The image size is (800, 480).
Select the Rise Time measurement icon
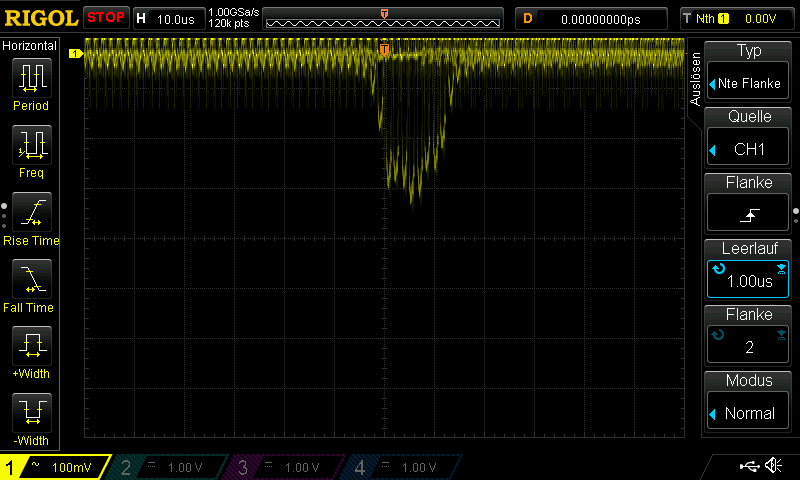click(32, 212)
